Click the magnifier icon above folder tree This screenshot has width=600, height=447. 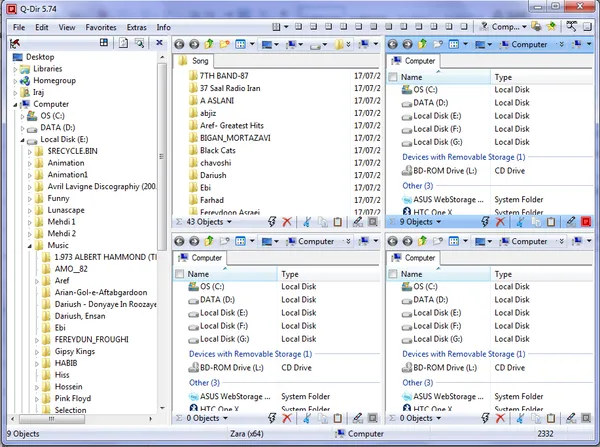coord(140,43)
